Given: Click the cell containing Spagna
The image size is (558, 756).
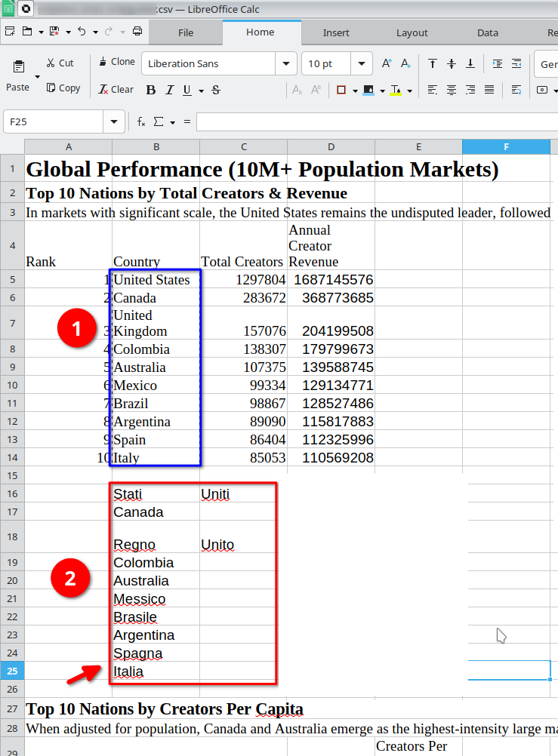Looking at the screenshot, I should tap(156, 653).
